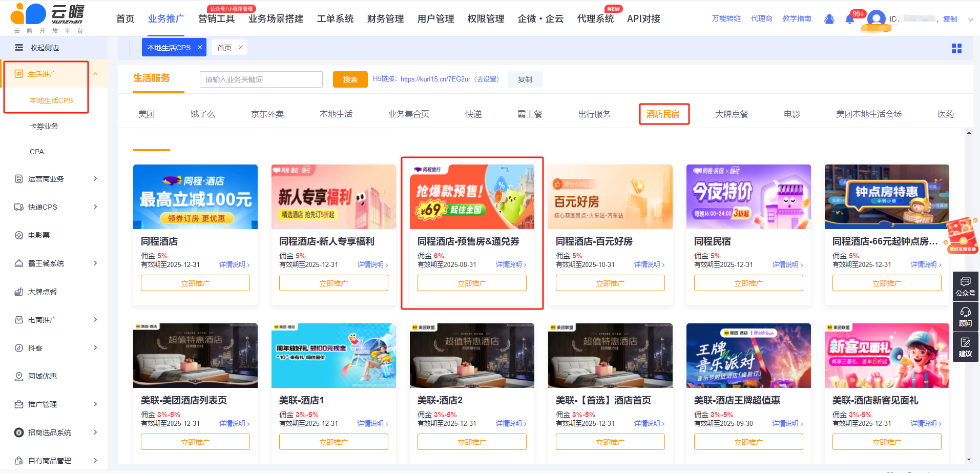This screenshot has width=980, height=473.
Task: Open 详情说明 for 同程酒店-百元好房
Action: [649, 264]
